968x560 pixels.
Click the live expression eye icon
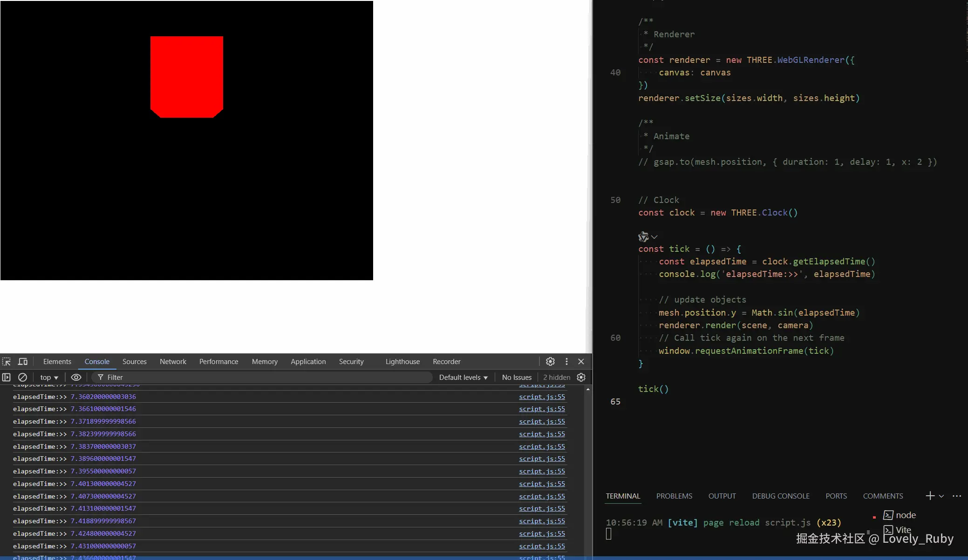pos(76,378)
